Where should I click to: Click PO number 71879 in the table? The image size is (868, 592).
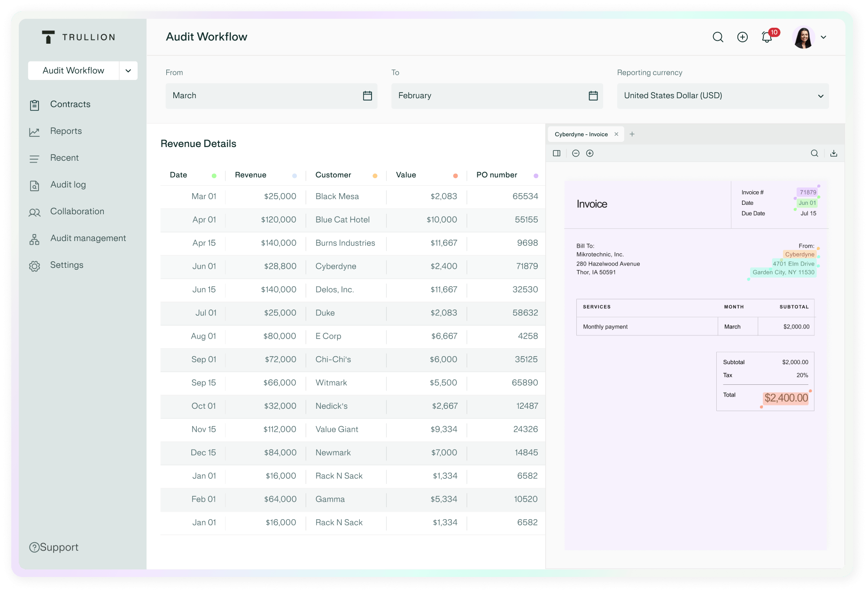[x=527, y=266]
